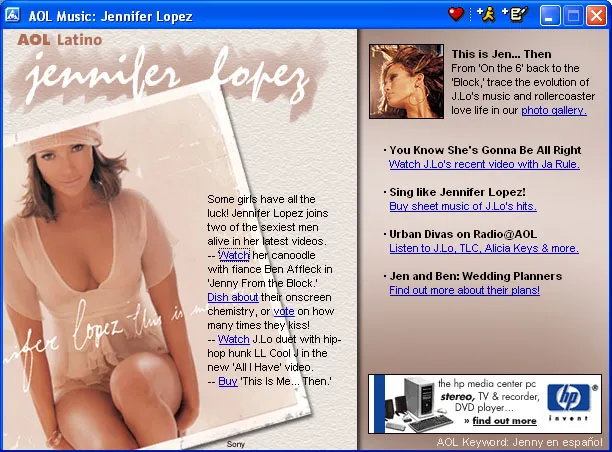
Task: Click 'AOL Keyword: Jenny en español' text
Action: (x=519, y=442)
